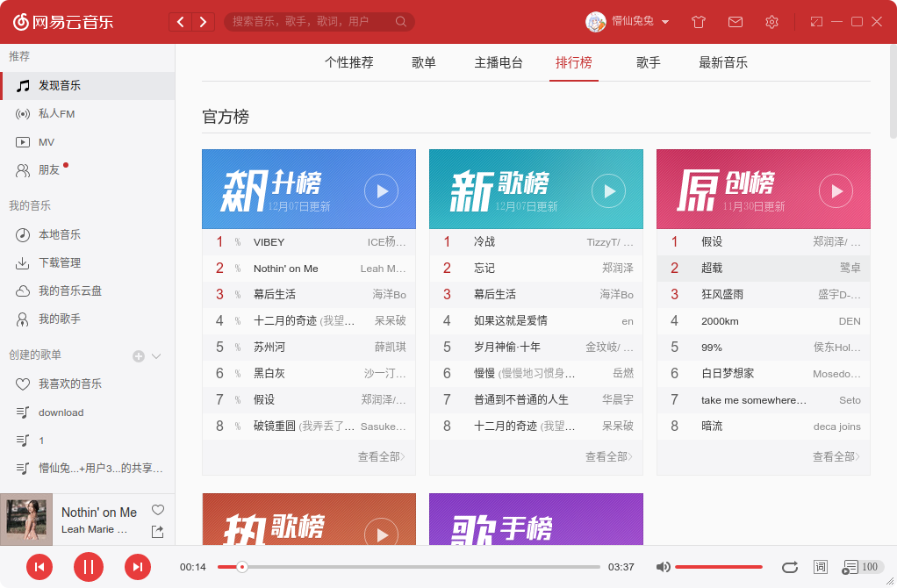This screenshot has width=897, height=588.
Task: Click the share icon beside current song
Action: pos(158,531)
